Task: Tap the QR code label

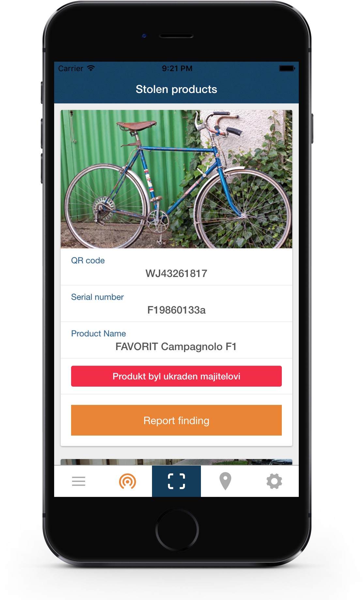Action: click(88, 260)
